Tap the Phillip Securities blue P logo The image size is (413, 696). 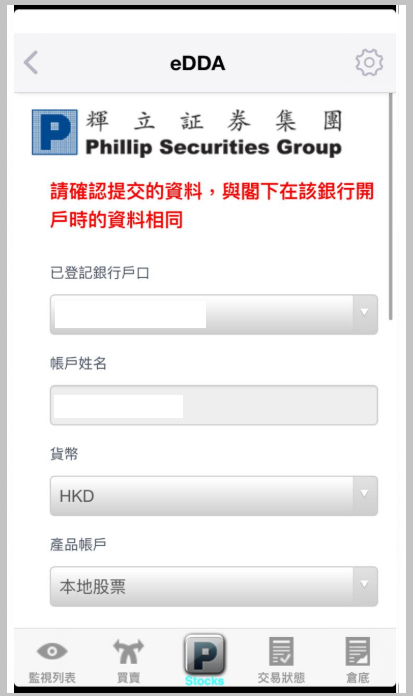[x=55, y=132]
